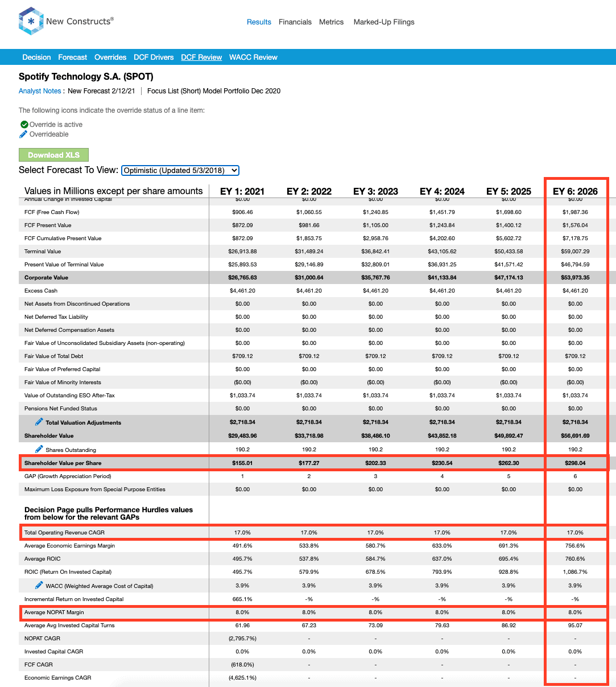Click Shareholder Value per Share $230.54

pyautogui.click(x=442, y=463)
